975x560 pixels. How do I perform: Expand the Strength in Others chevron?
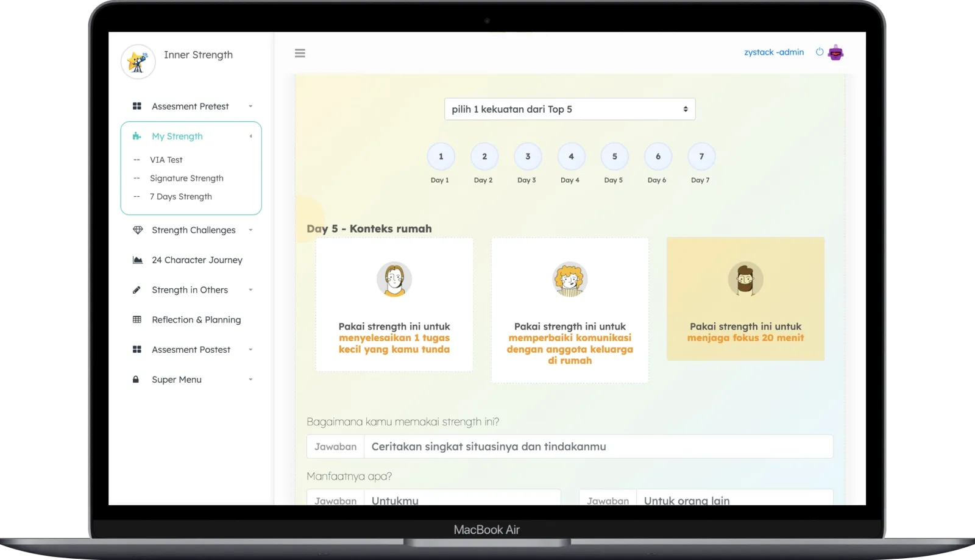pos(250,290)
